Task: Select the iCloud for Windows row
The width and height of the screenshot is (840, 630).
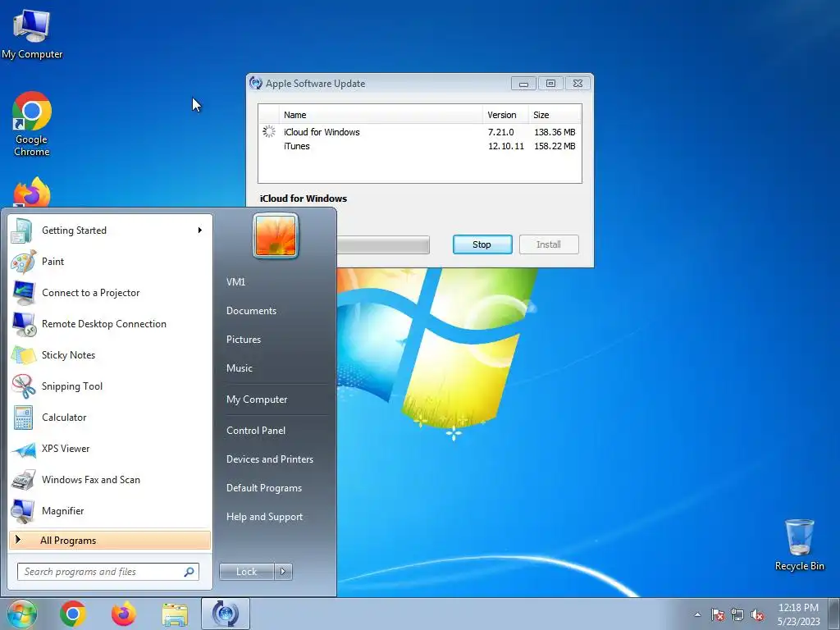Action: point(419,132)
